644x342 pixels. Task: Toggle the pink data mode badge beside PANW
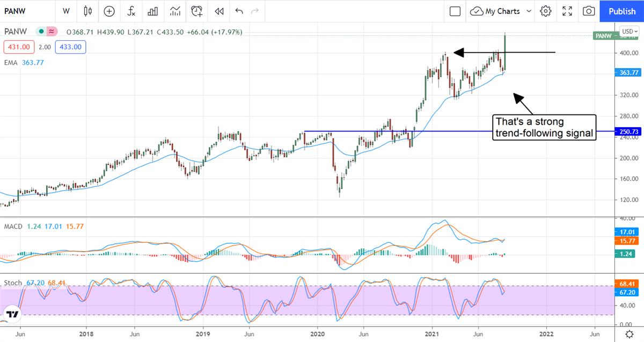click(x=52, y=32)
